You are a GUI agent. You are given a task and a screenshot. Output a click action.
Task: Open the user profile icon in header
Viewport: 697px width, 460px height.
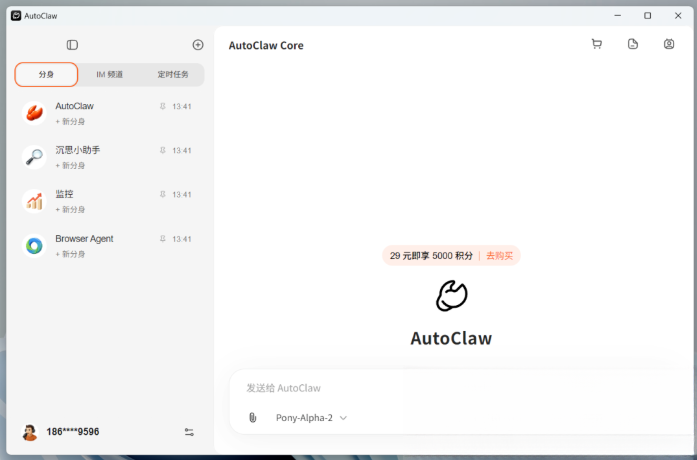[x=669, y=44]
